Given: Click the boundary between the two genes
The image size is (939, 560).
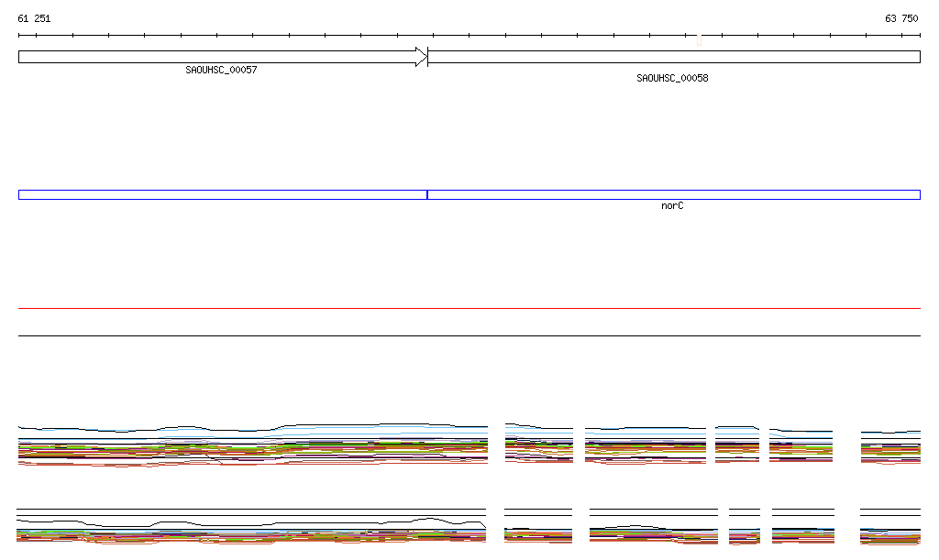Looking at the screenshot, I should pyautogui.click(x=428, y=57).
